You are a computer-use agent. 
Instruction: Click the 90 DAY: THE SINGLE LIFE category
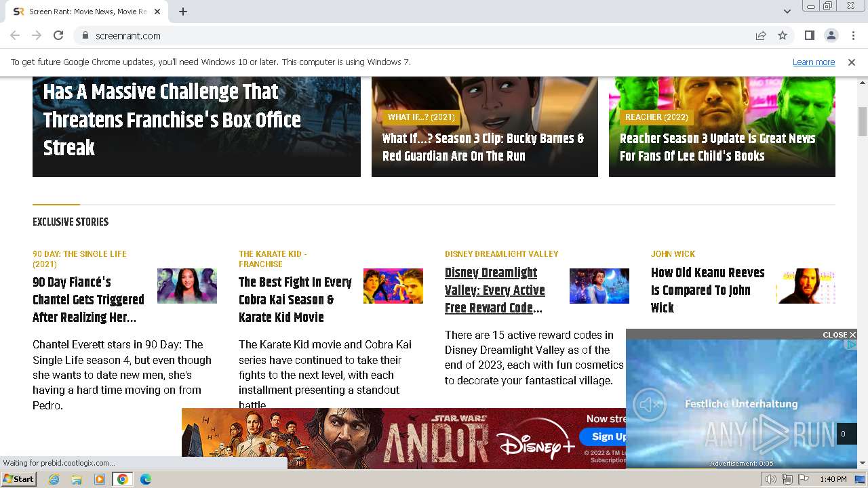tap(79, 259)
